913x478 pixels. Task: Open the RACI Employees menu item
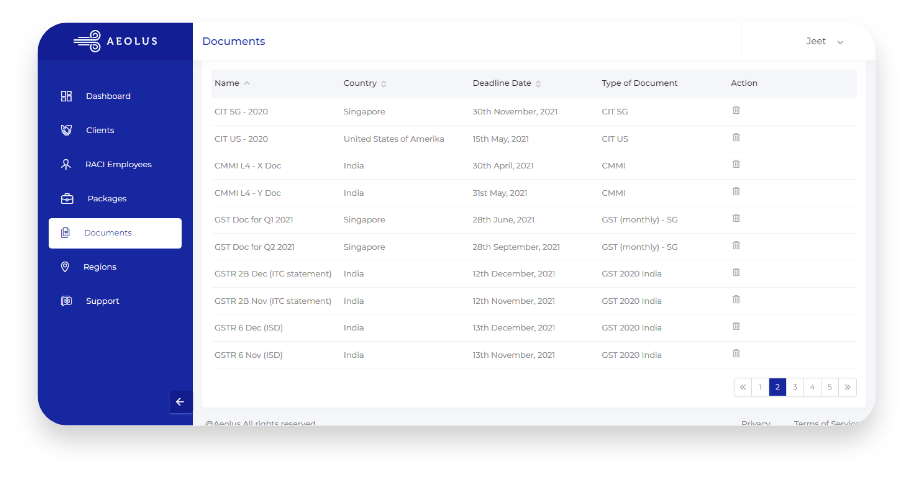pyautogui.click(x=115, y=164)
